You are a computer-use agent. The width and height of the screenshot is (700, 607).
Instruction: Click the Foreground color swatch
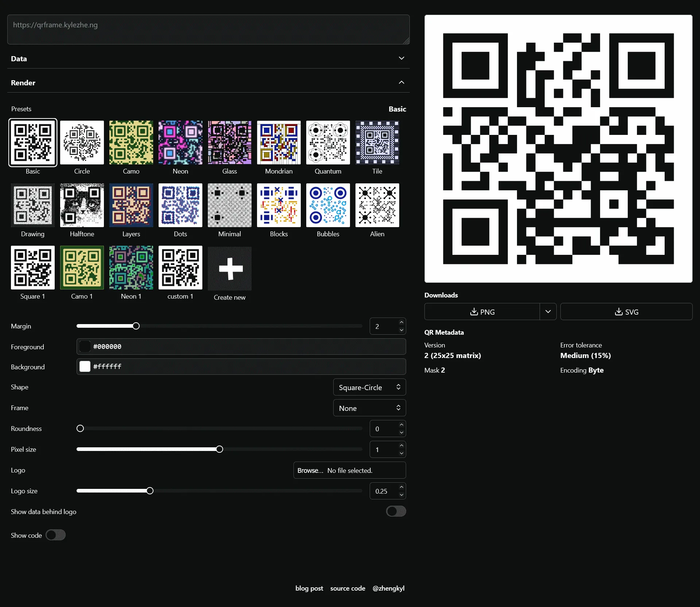pyautogui.click(x=85, y=346)
